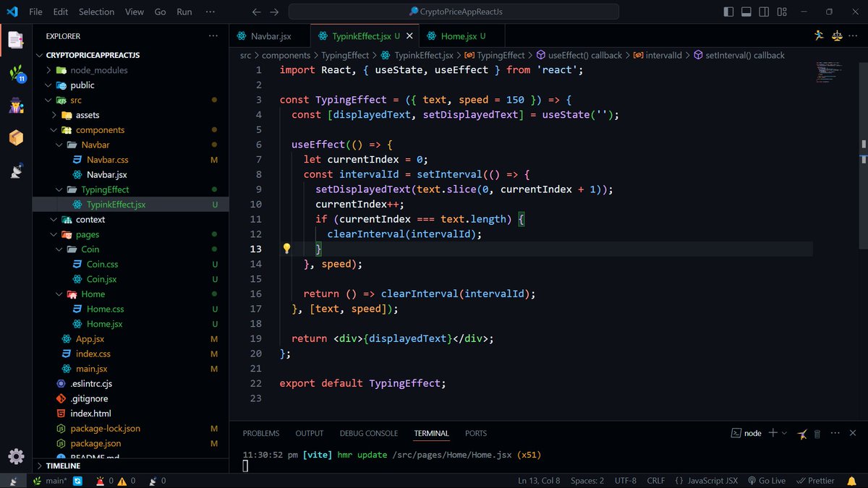Toggle the bottom panel layout icon
The height and width of the screenshot is (488, 868).
coord(746,12)
